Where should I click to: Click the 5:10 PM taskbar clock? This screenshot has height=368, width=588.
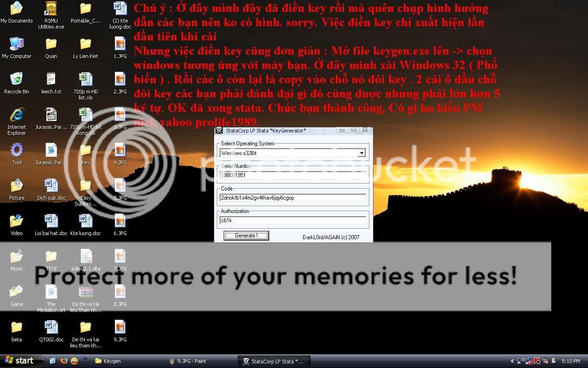point(570,361)
